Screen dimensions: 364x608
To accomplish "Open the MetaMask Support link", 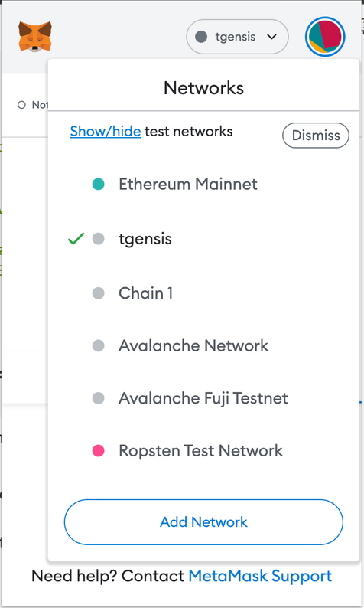I will click(x=260, y=576).
